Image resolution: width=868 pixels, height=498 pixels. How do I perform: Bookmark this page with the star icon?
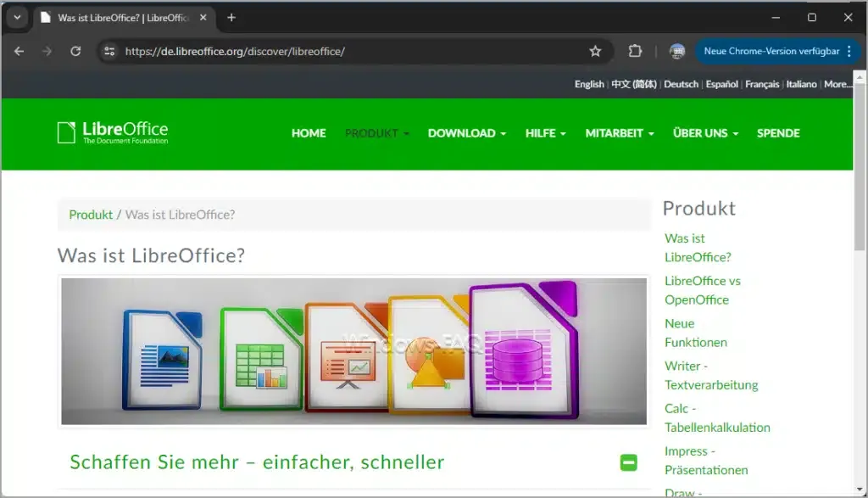pyautogui.click(x=596, y=51)
